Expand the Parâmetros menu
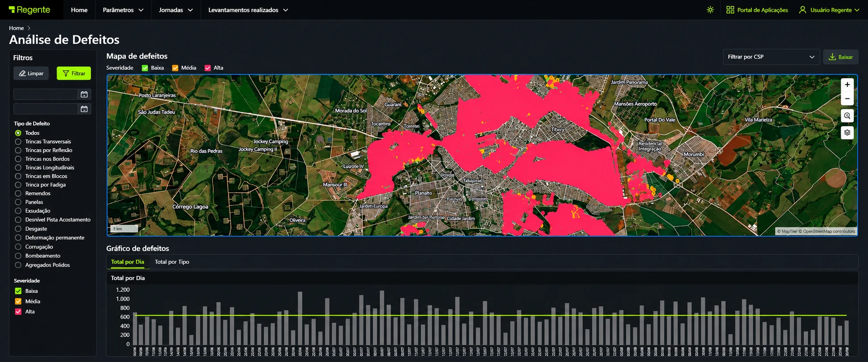Screen dimensions: 868x362 click(x=123, y=10)
